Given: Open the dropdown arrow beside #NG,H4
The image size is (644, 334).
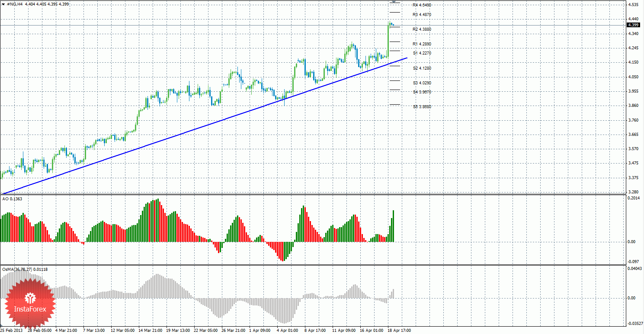Looking at the screenshot, I should tap(3, 4).
